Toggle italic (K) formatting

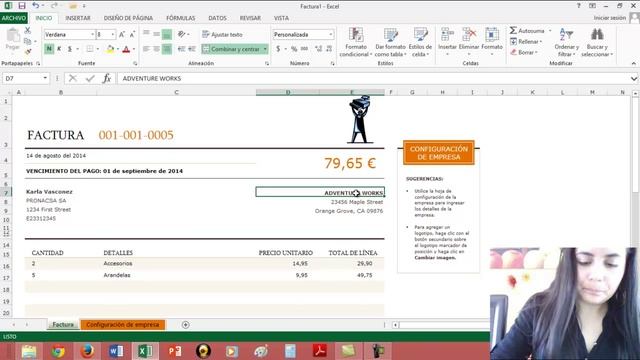tap(59, 49)
